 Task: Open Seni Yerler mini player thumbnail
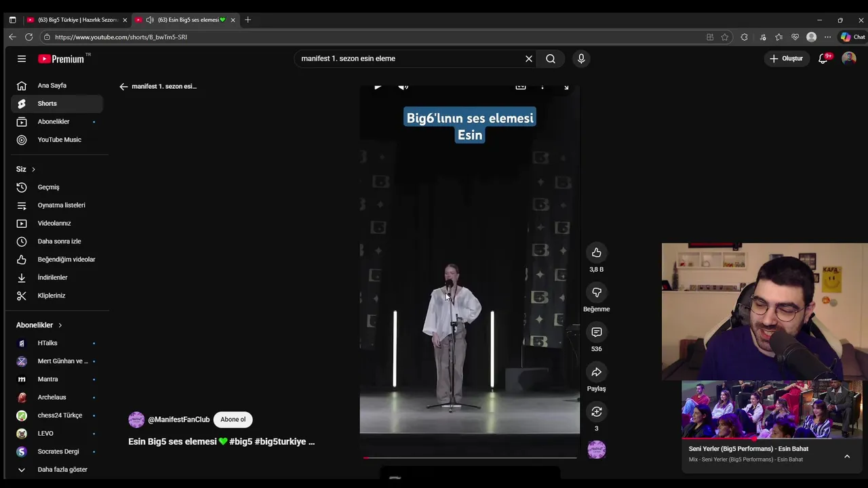point(772,409)
